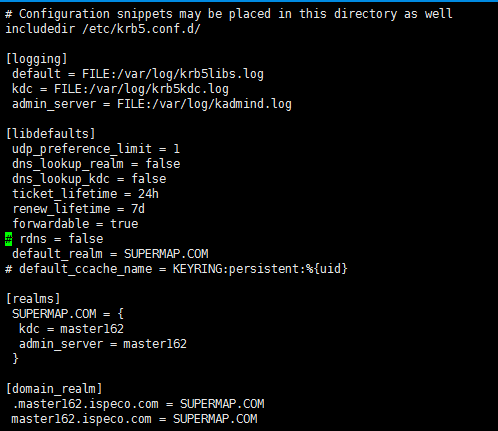
Task: Click the krb5libs.log default log path
Action: point(173,74)
